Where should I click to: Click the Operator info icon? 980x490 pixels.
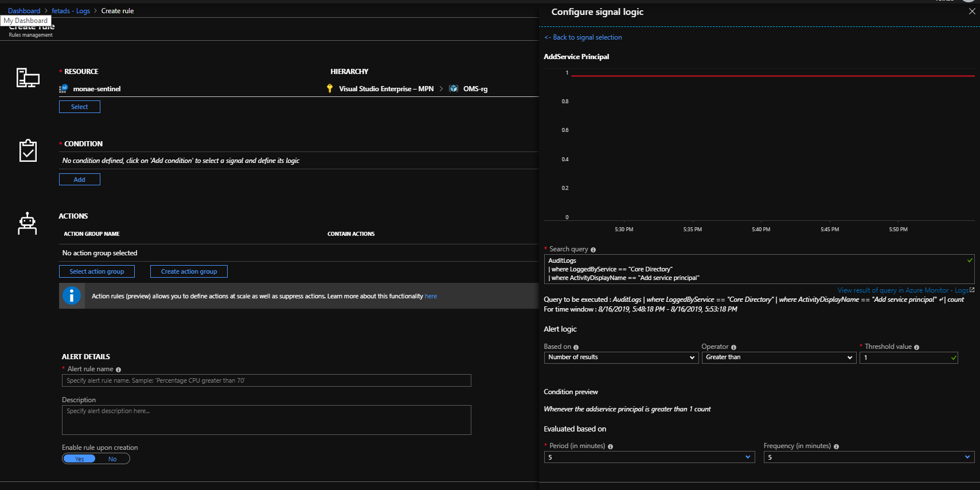coord(733,347)
